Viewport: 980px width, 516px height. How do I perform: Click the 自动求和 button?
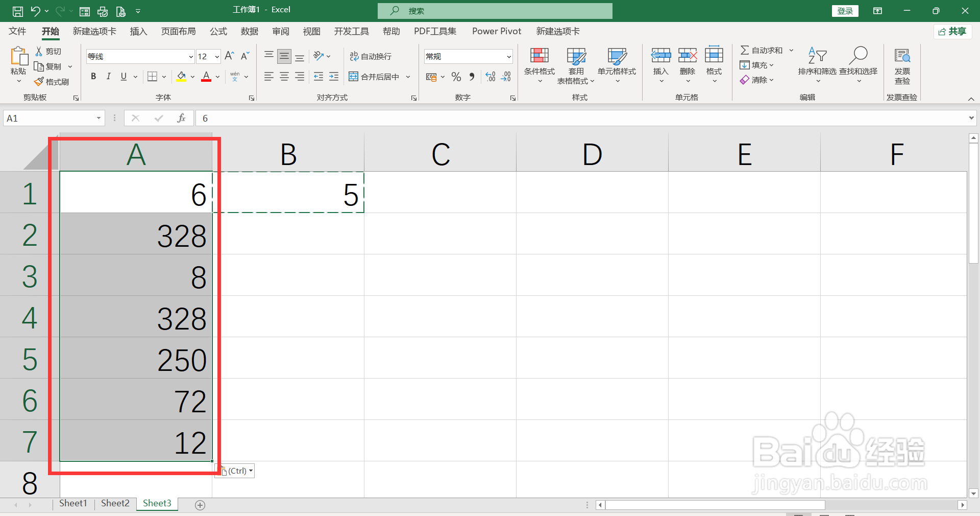click(x=761, y=50)
